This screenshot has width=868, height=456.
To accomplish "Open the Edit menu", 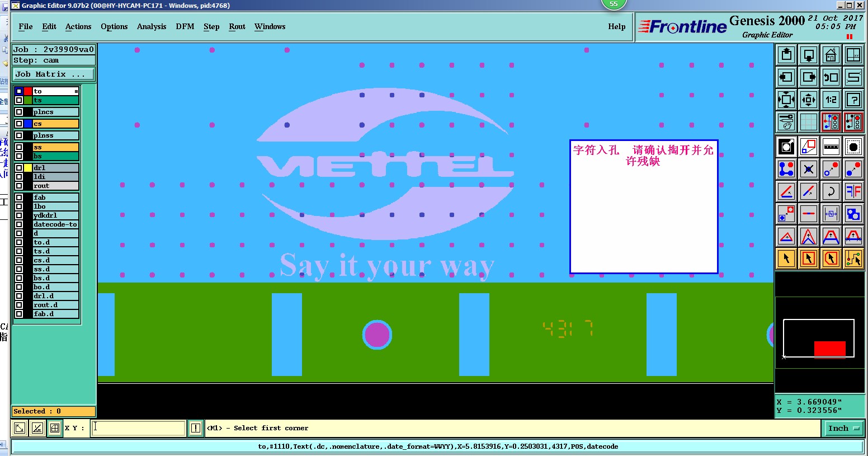I will [49, 26].
